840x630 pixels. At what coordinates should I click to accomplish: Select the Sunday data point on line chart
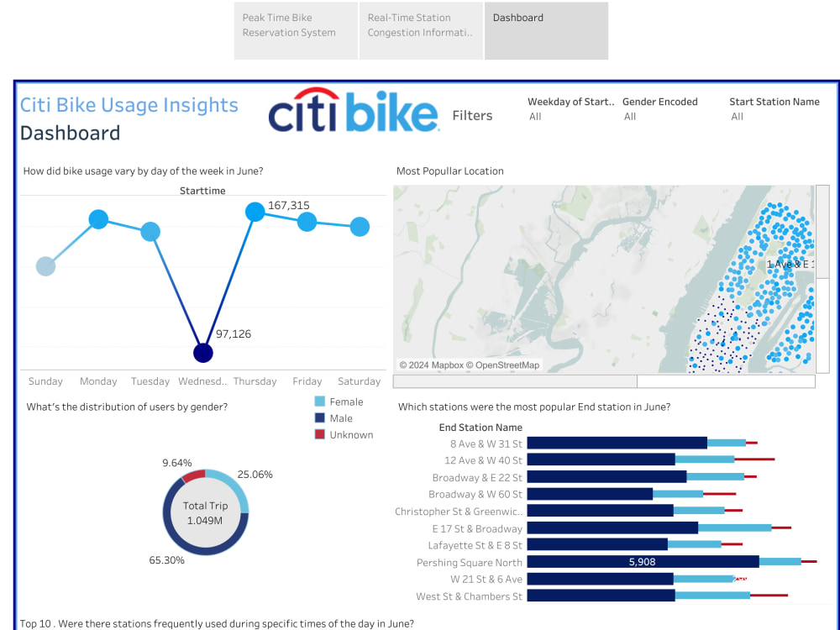pos(45,266)
